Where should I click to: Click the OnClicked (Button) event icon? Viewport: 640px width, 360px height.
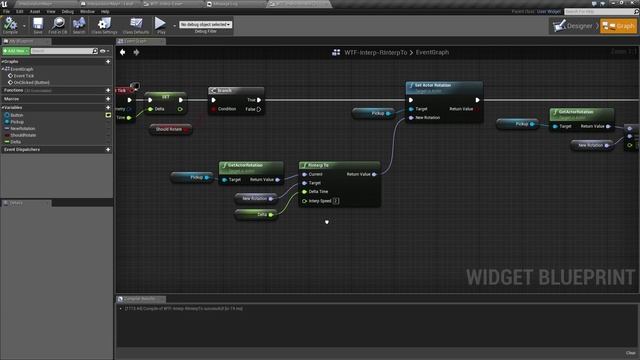[11, 82]
